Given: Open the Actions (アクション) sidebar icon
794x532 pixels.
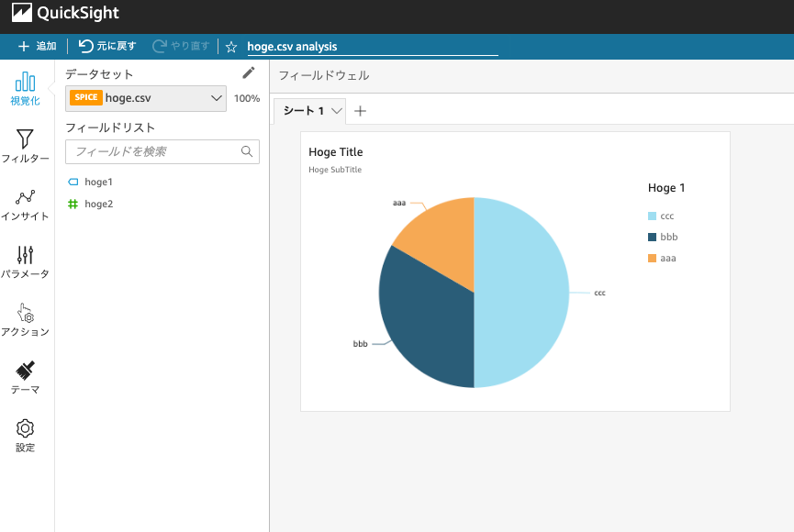Looking at the screenshot, I should click(x=25, y=314).
